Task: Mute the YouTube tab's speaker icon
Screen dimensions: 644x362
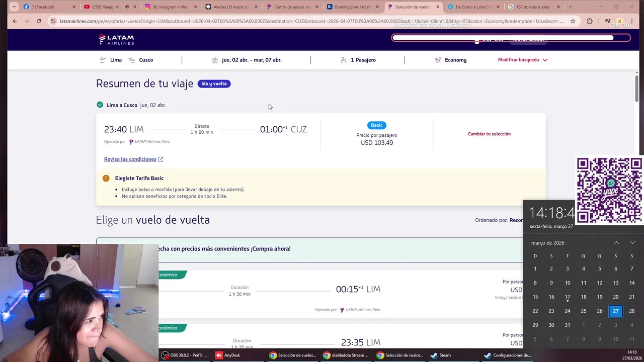Action: pyautogui.click(x=127, y=7)
